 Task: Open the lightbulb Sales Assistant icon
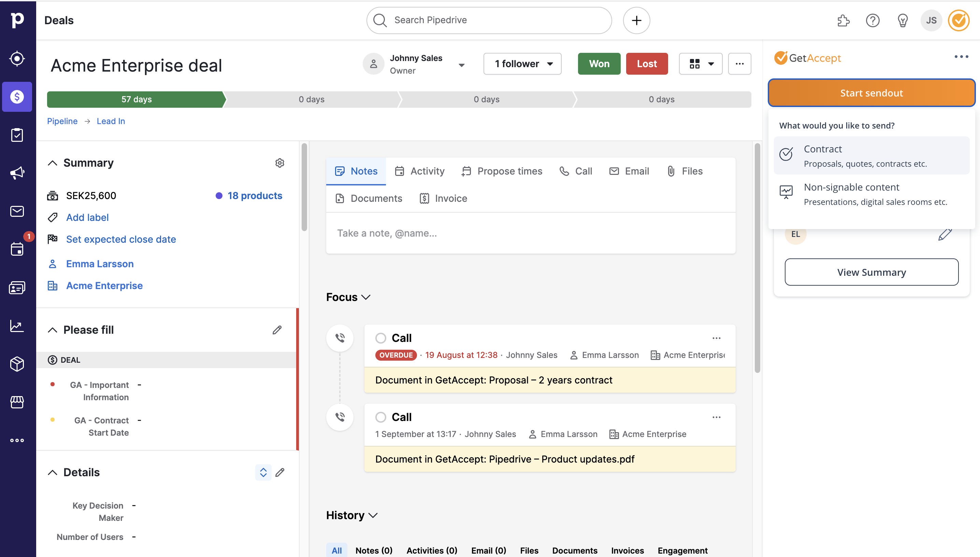point(902,20)
